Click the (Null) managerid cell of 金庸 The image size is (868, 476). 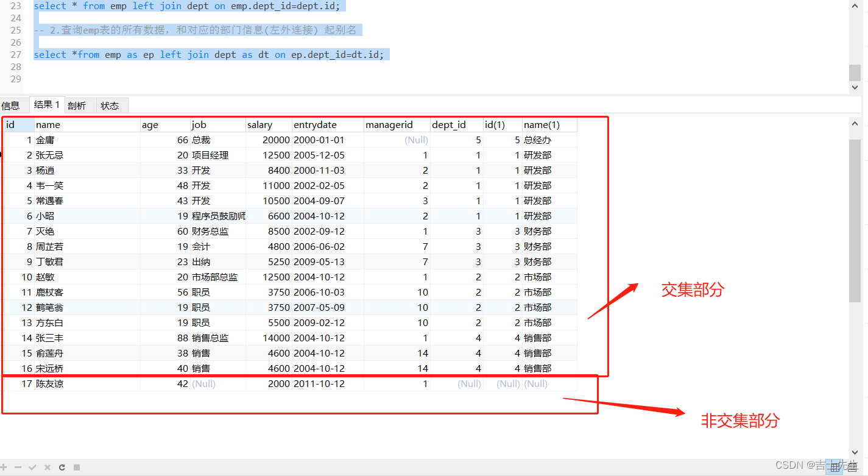[397, 140]
